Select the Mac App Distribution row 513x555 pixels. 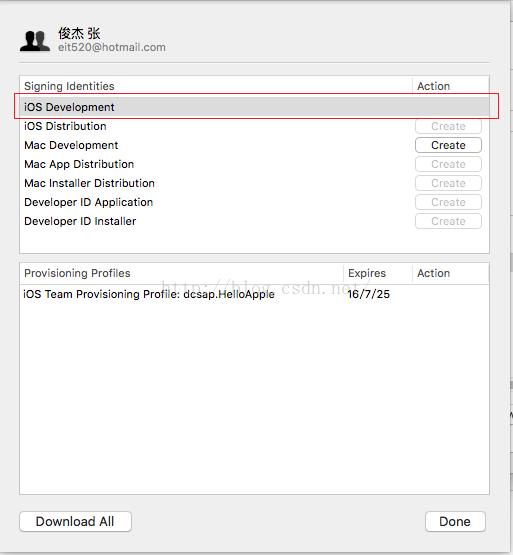click(255, 164)
